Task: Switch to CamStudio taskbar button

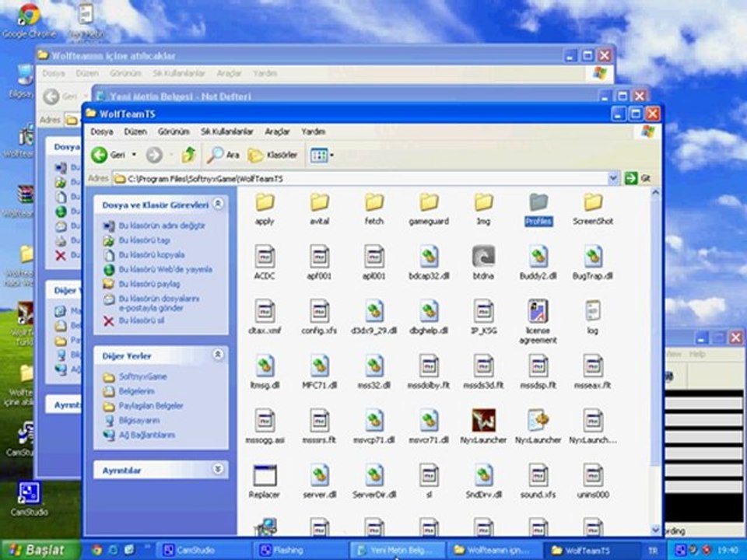Action: click(203, 550)
